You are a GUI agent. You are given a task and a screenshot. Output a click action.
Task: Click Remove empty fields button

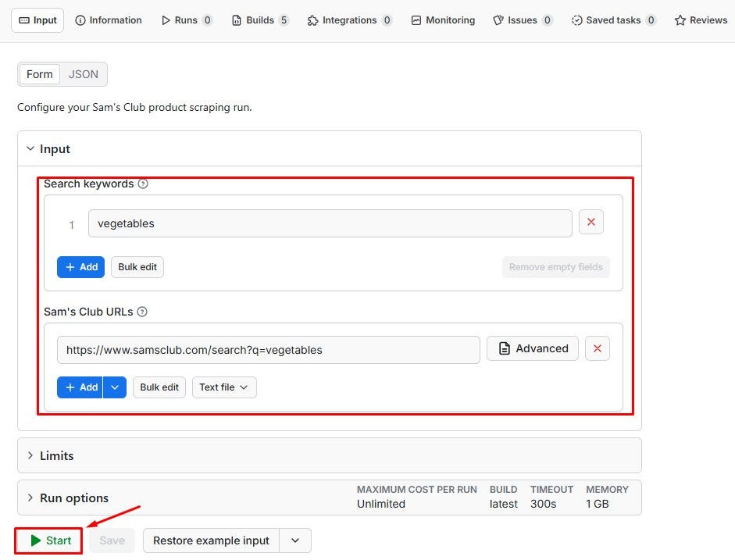[556, 267]
